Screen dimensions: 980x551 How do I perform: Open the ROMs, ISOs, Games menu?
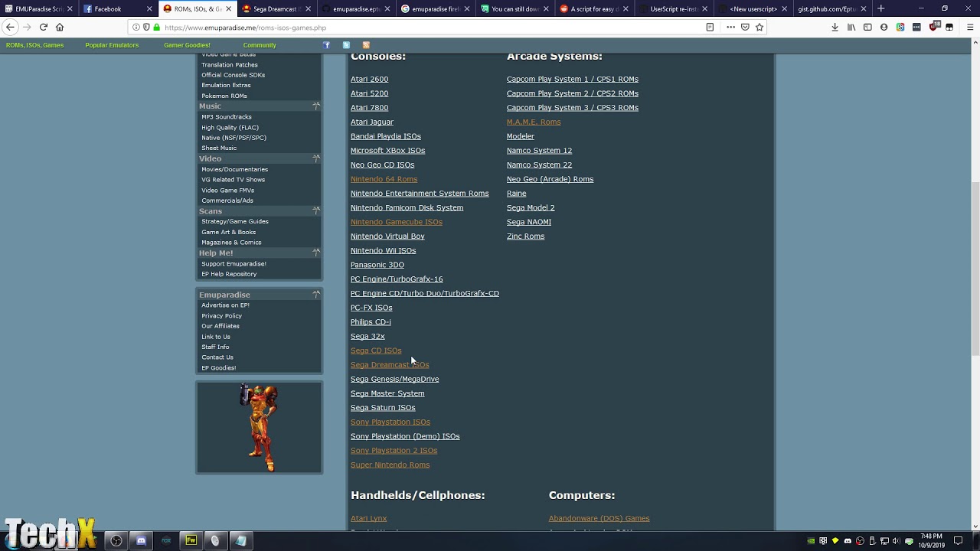pyautogui.click(x=35, y=45)
